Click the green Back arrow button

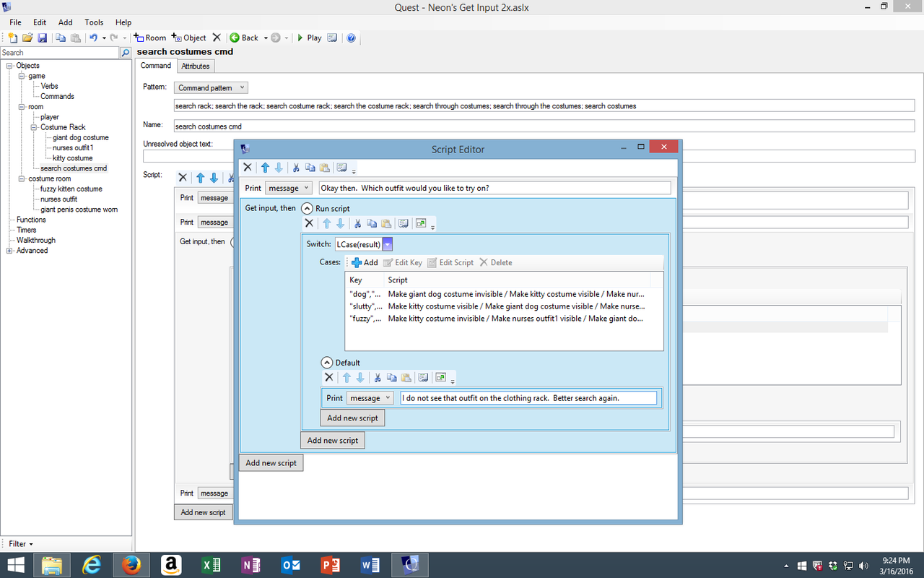(x=244, y=38)
